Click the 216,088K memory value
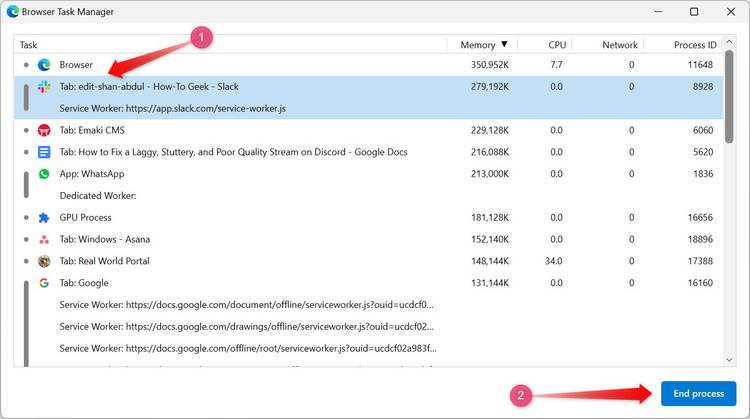The width and height of the screenshot is (750, 419). (x=490, y=152)
